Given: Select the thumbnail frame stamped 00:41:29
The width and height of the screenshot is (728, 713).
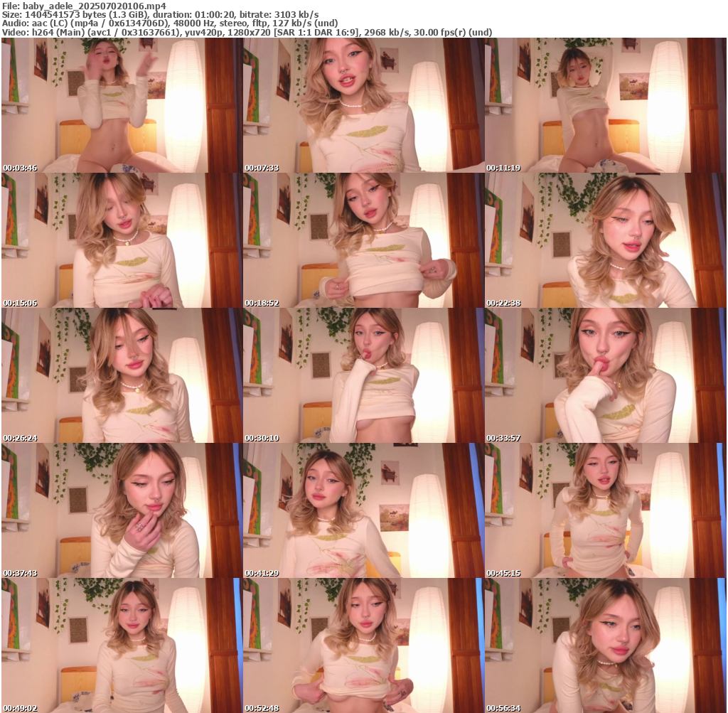Looking at the screenshot, I should [363, 510].
